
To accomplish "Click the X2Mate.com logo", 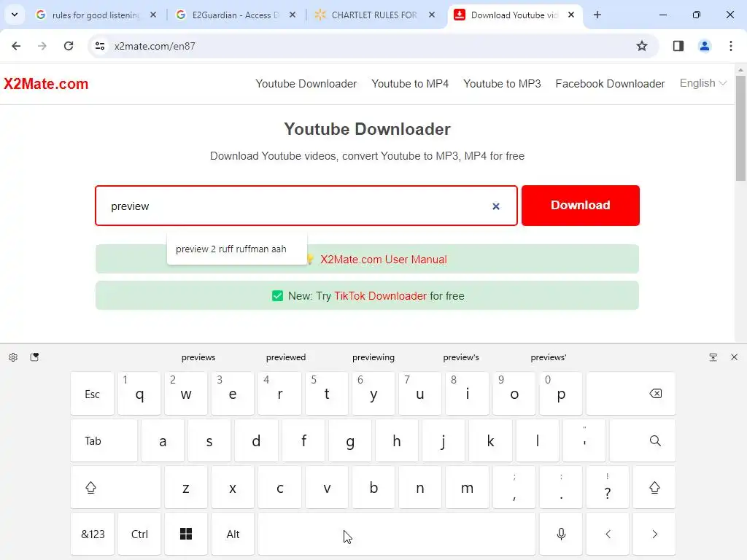I will coord(46,84).
